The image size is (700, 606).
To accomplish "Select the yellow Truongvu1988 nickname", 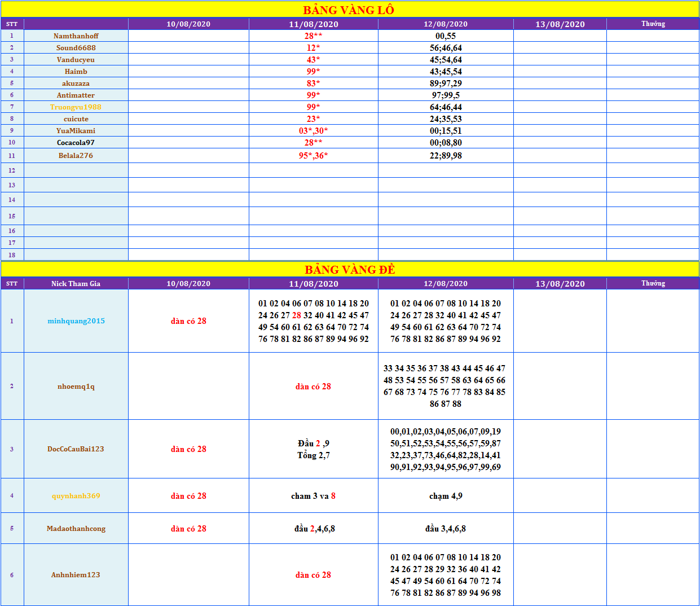I will [76, 107].
